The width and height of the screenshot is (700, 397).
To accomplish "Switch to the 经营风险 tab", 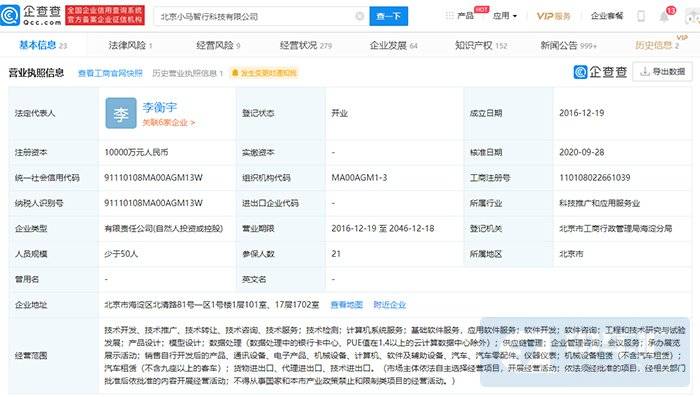I will tap(218, 45).
